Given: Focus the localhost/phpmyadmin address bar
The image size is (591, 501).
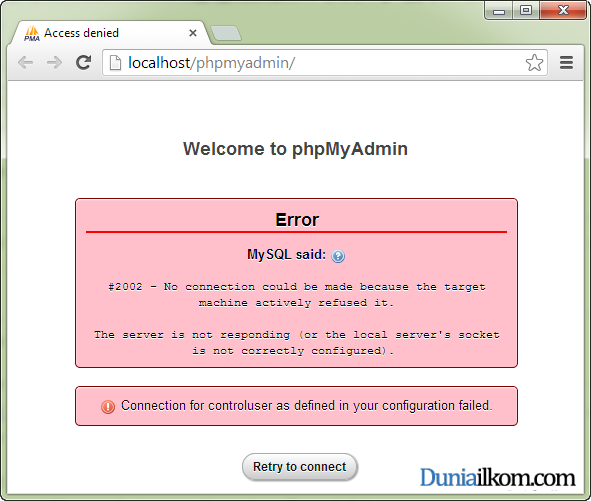Looking at the screenshot, I should (325, 63).
